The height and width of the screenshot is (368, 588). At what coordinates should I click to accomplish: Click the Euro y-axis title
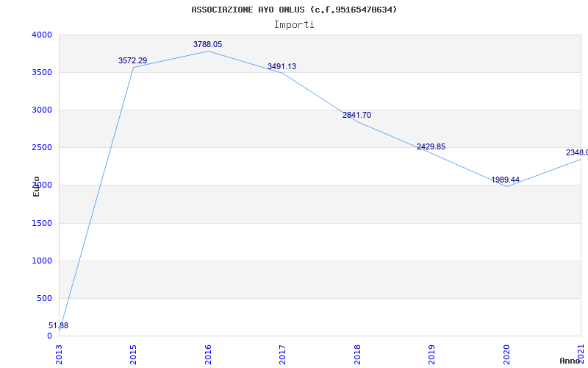click(x=36, y=186)
